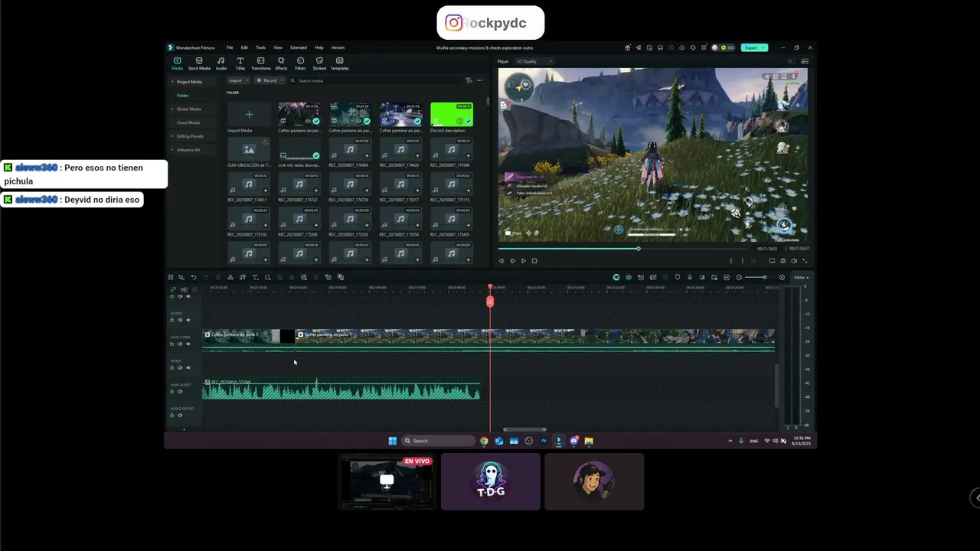Click the crop tool in timeline toolbar
This screenshot has height=551, width=980.
point(267,277)
